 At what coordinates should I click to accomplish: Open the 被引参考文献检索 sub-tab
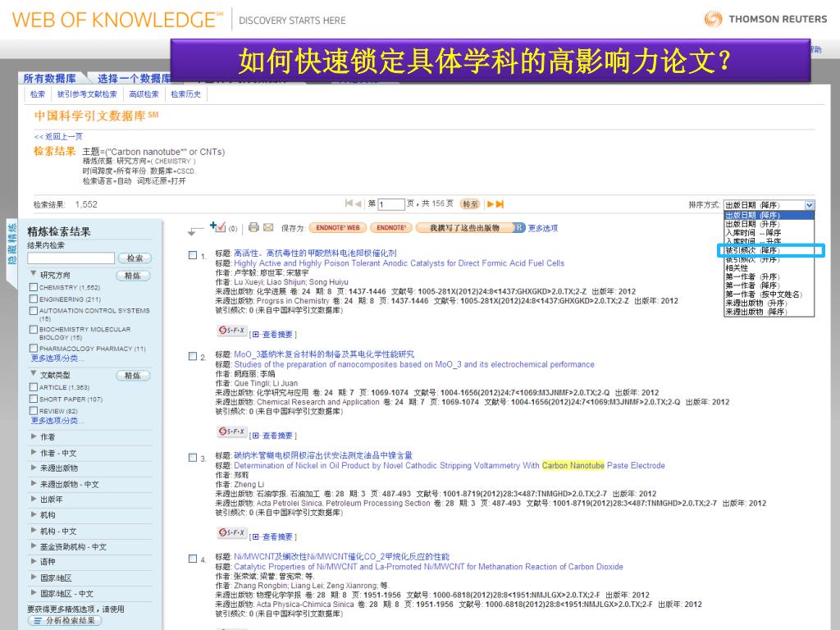(x=87, y=94)
